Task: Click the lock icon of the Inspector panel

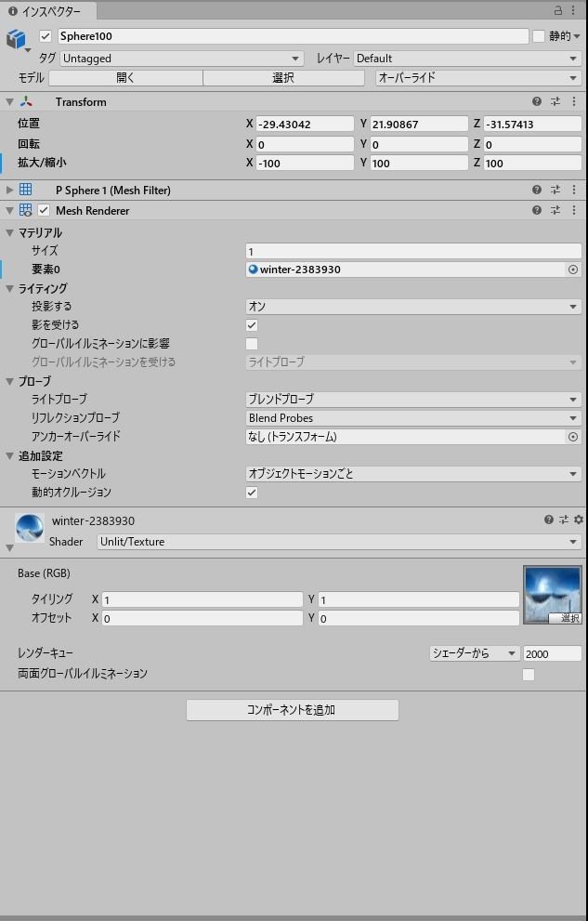Action: click(558, 10)
